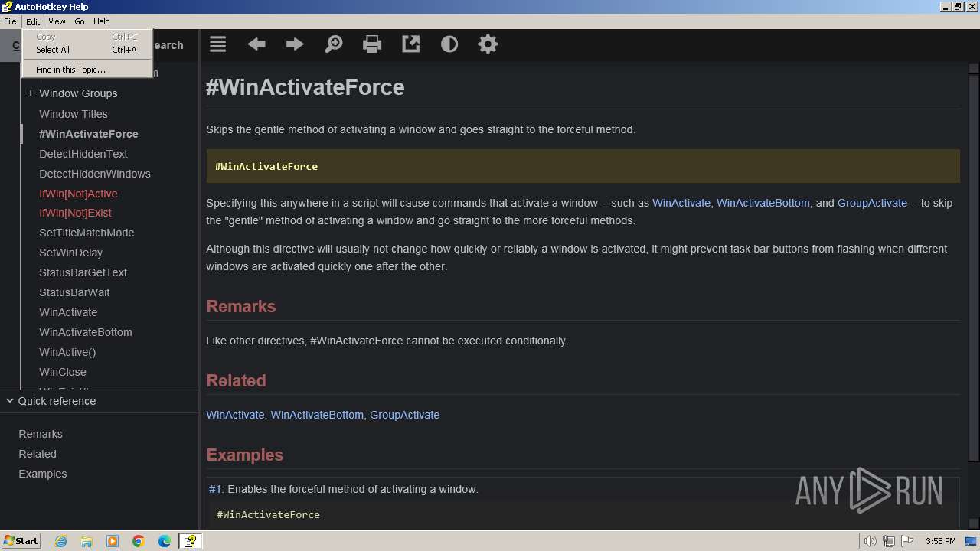This screenshot has height=551, width=980.
Task: Open the IfWin[Not]Exist topic
Action: (75, 213)
